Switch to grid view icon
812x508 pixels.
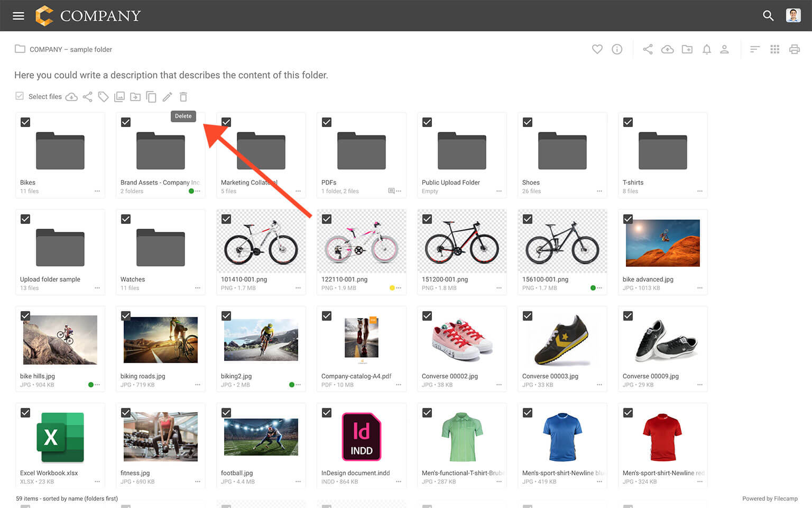coord(774,49)
